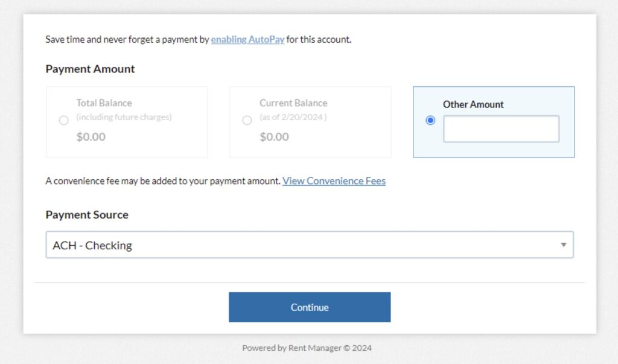Click the Payment Source heading
The image size is (618, 364).
[x=86, y=214]
